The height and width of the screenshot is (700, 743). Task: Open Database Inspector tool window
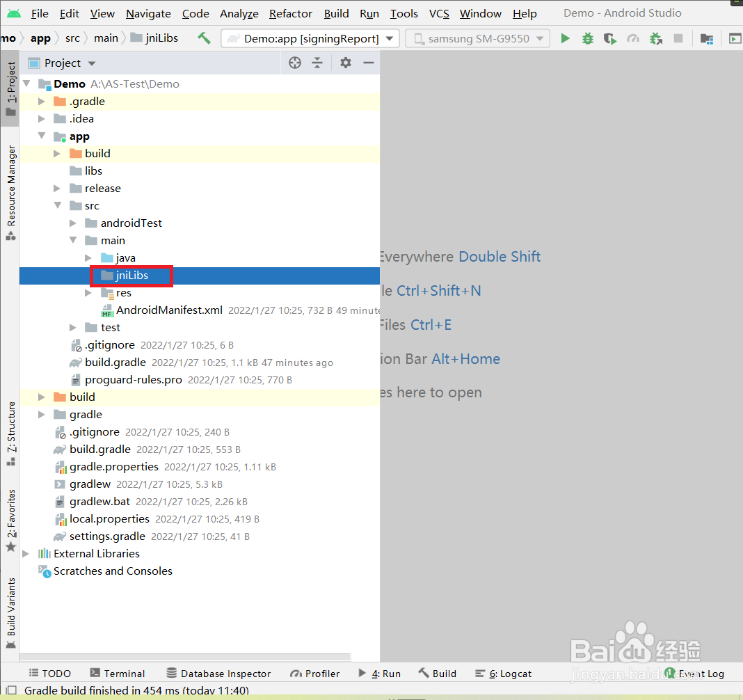click(x=218, y=674)
